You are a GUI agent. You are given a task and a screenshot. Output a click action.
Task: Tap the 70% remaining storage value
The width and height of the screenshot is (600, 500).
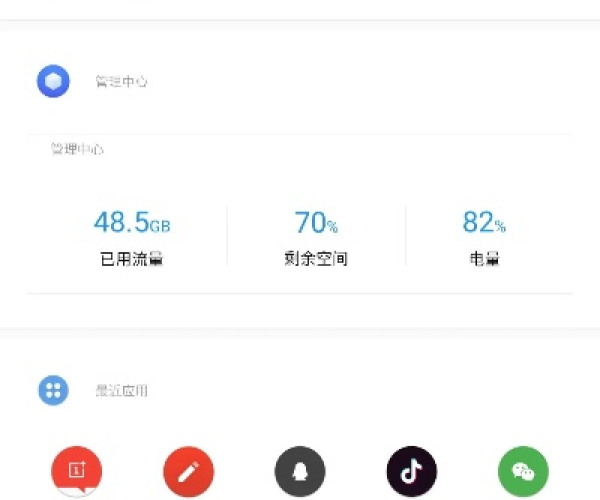[316, 222]
